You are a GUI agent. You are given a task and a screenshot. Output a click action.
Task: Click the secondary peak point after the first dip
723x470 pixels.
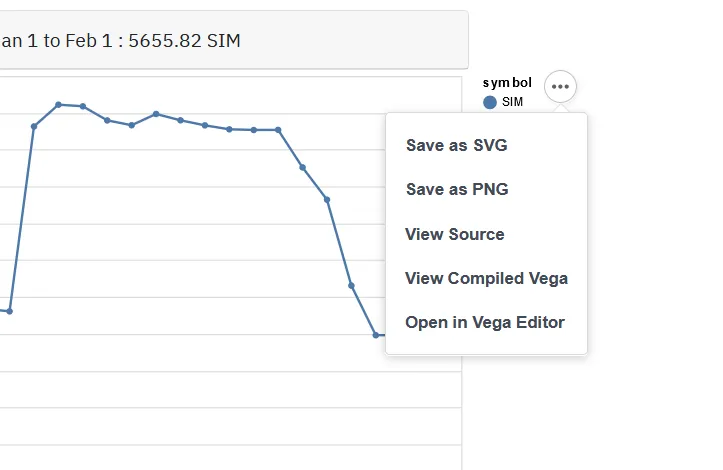(x=156, y=113)
